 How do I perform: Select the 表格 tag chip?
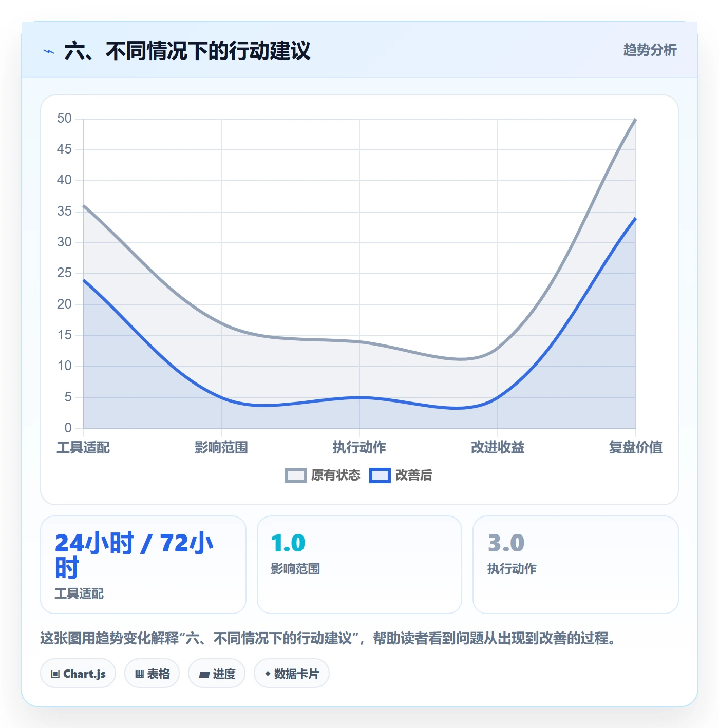pyautogui.click(x=152, y=674)
